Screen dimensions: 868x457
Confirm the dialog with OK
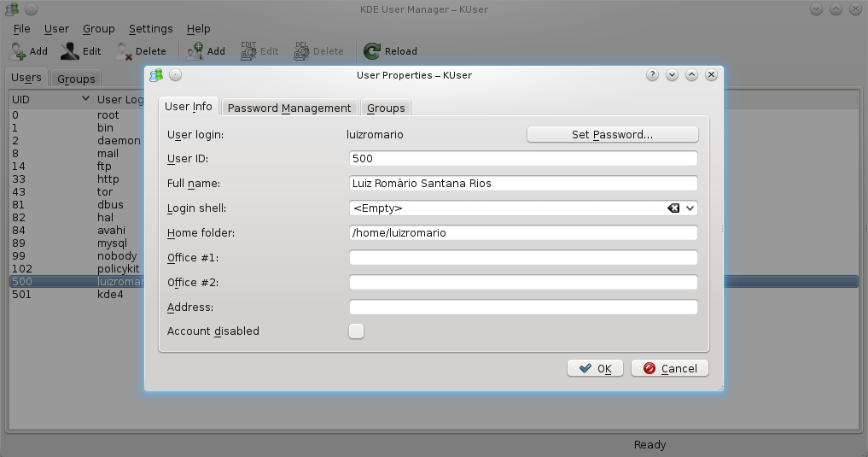click(x=595, y=368)
